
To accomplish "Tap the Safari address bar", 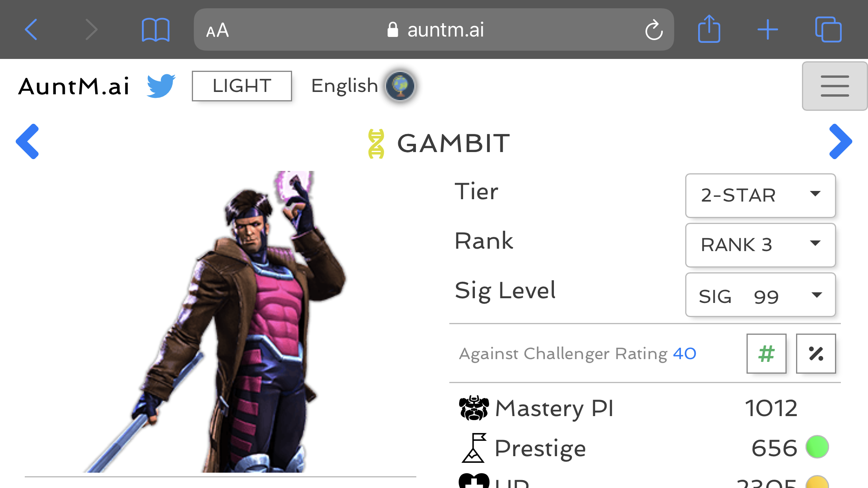I will [x=434, y=29].
